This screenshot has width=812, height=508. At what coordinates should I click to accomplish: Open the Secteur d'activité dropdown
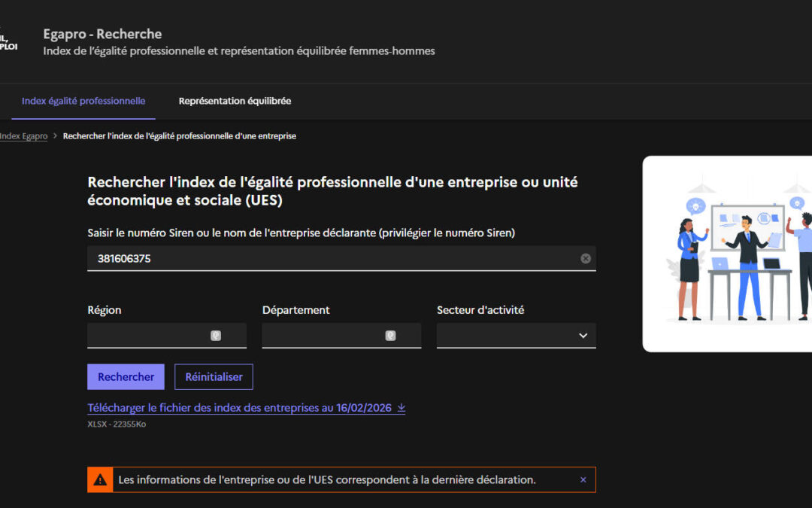[516, 336]
